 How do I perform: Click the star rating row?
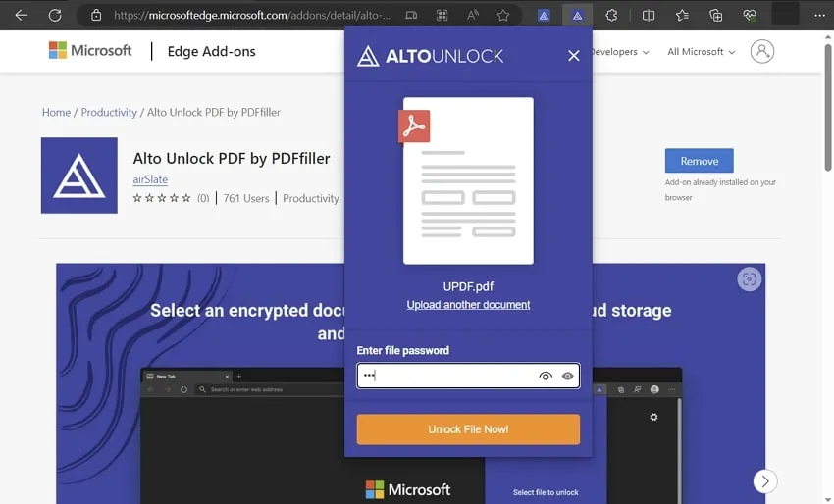click(x=162, y=198)
